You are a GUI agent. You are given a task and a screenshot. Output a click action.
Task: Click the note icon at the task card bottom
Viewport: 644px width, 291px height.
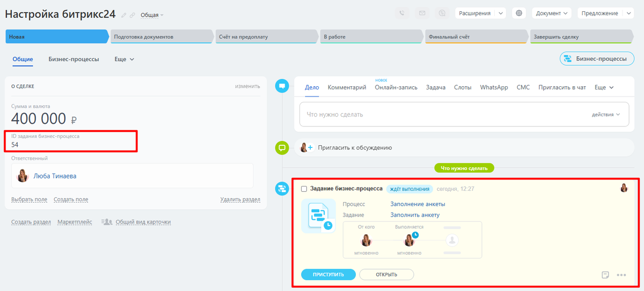[605, 275]
